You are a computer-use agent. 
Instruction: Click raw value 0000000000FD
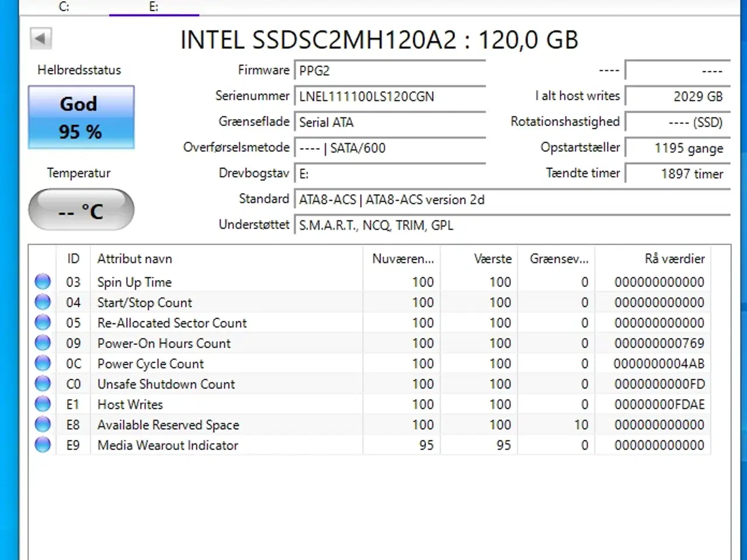click(x=659, y=384)
